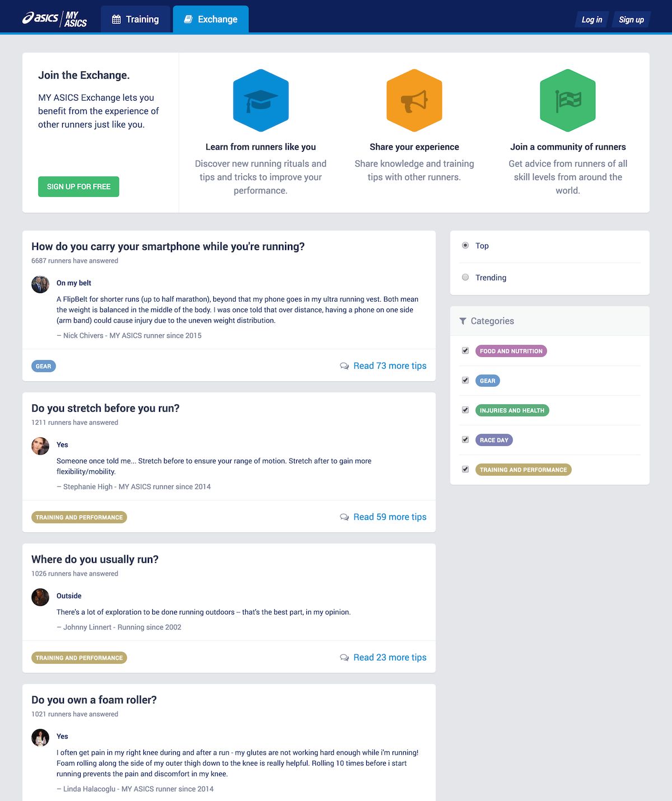Click the speech bubble icon beside Read 73 more tips
Screen dimensions: 672x801
(x=344, y=366)
